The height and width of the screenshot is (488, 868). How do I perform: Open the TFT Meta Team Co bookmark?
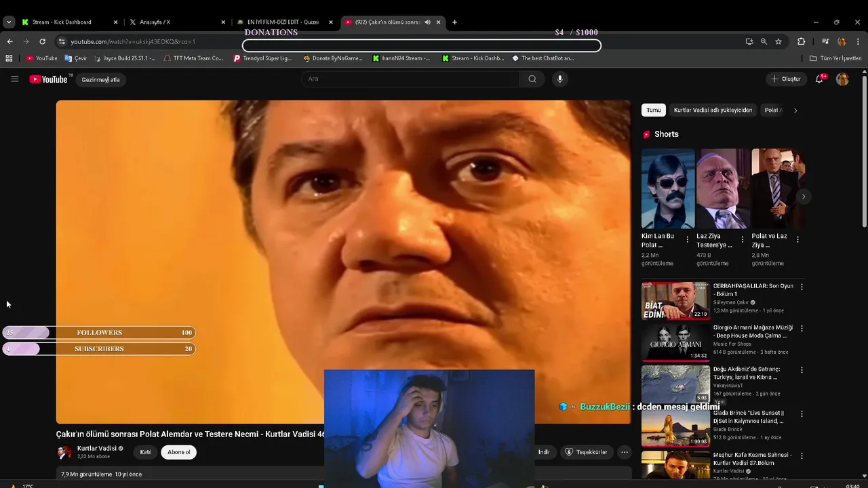coord(193,58)
